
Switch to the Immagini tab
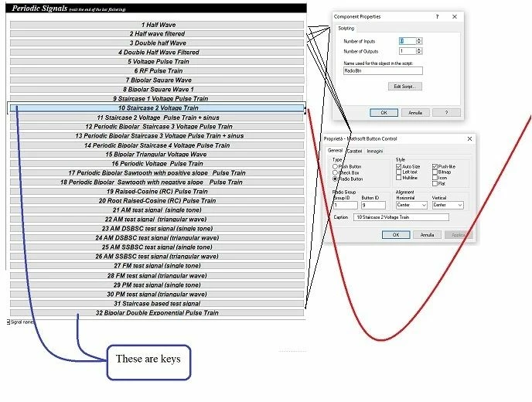[375, 151]
